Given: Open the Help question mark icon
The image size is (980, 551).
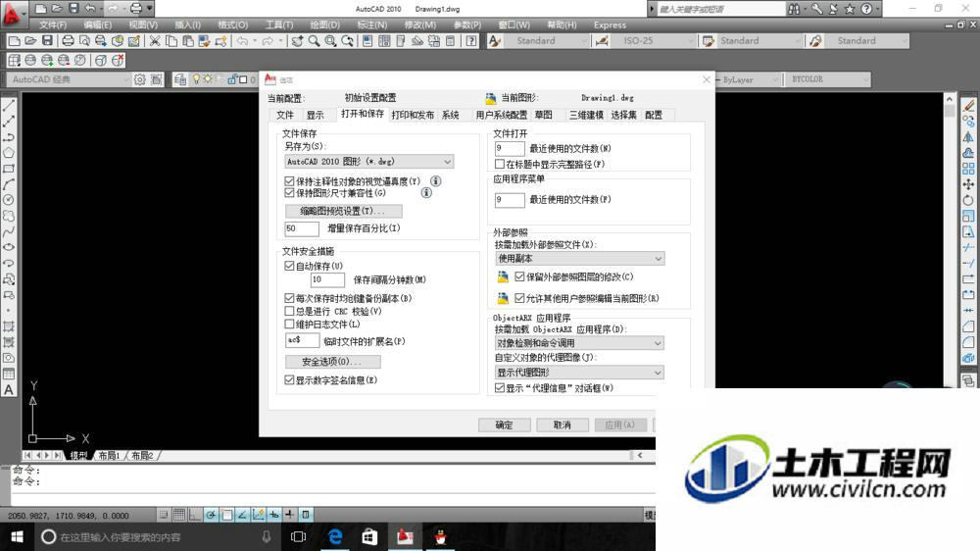Looking at the screenshot, I should pyautogui.click(x=471, y=41).
